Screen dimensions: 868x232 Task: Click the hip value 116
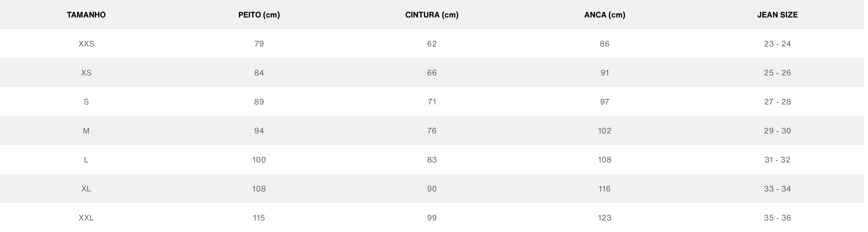click(x=605, y=189)
